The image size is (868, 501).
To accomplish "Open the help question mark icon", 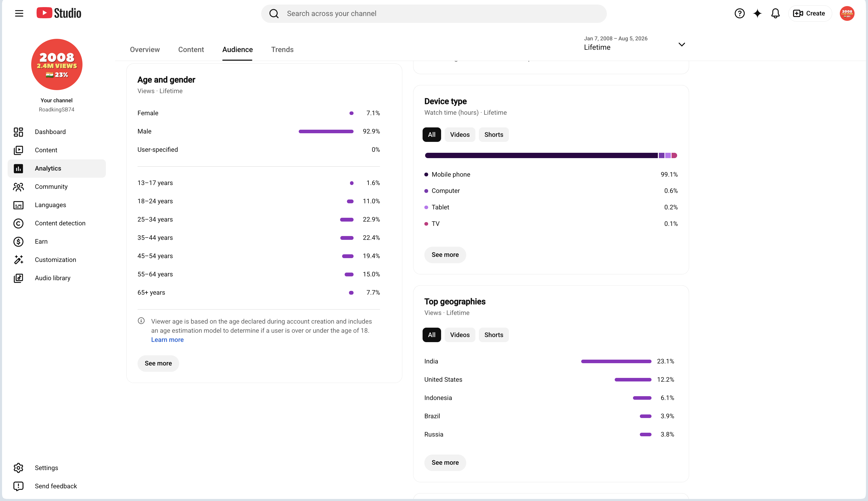I will 739,13.
